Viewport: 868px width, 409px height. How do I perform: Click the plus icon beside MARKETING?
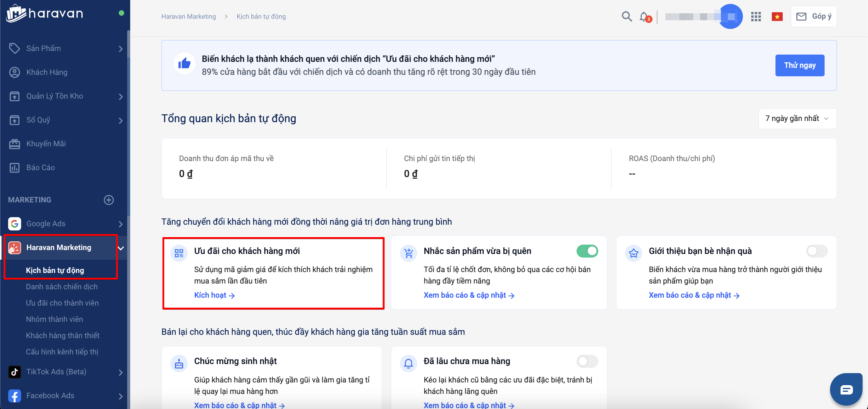[x=108, y=200]
